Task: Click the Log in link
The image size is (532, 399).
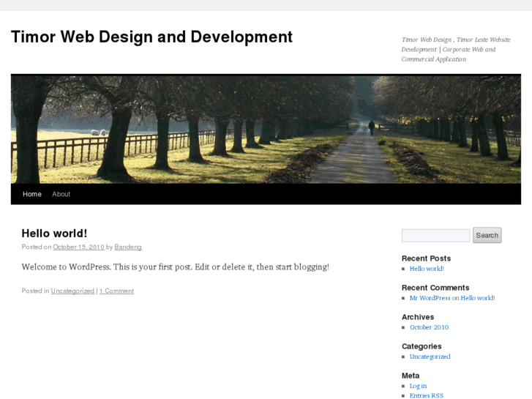Action: (418, 386)
